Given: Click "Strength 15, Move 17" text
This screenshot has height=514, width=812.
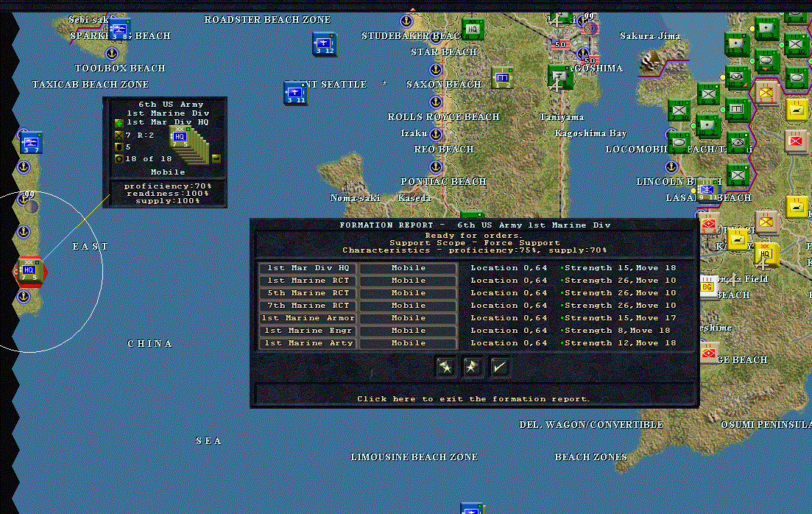Looking at the screenshot, I should (x=621, y=318).
